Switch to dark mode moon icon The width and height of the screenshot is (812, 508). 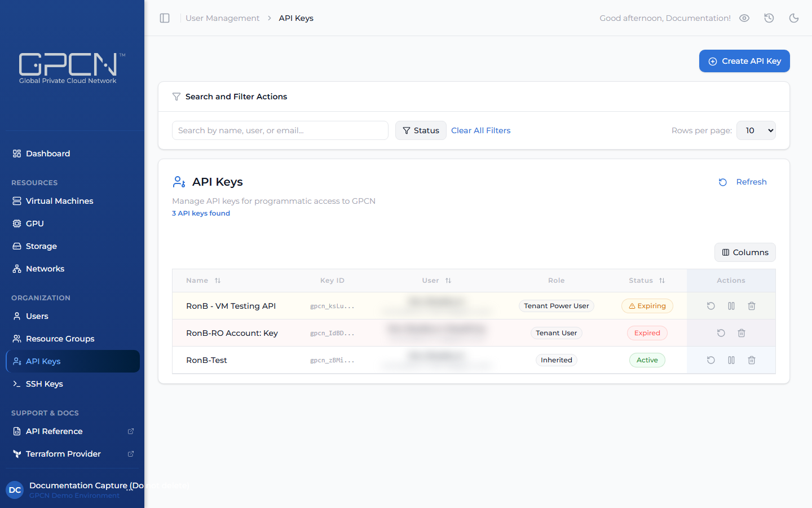(x=794, y=18)
